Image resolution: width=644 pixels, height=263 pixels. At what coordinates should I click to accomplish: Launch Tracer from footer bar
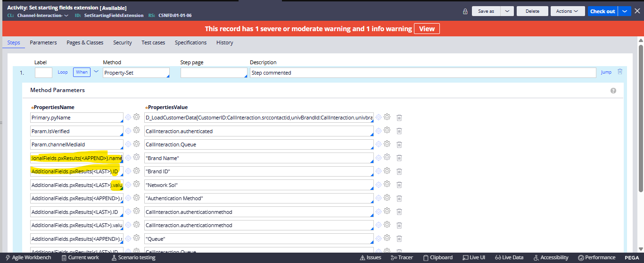402,257
